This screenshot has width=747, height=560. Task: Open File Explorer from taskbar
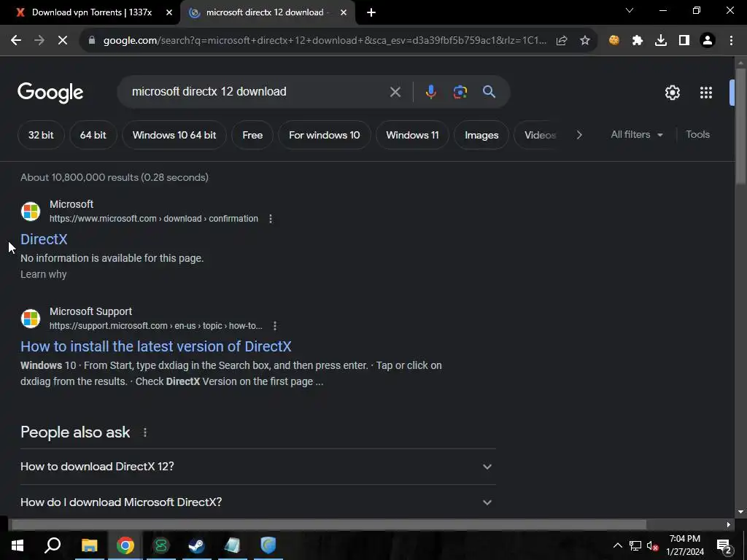pos(89,545)
